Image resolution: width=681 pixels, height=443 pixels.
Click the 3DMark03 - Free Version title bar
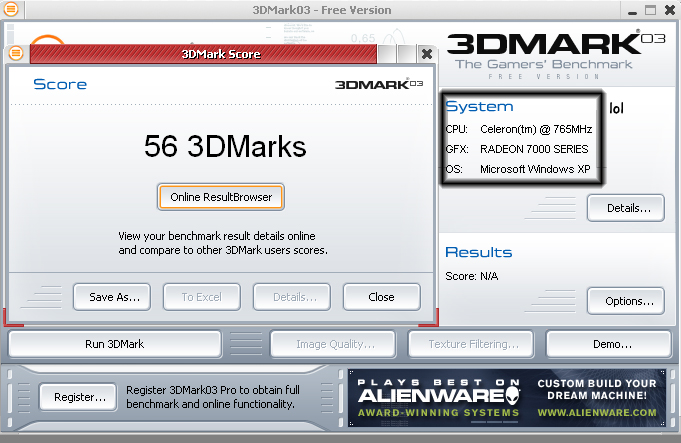[322, 10]
